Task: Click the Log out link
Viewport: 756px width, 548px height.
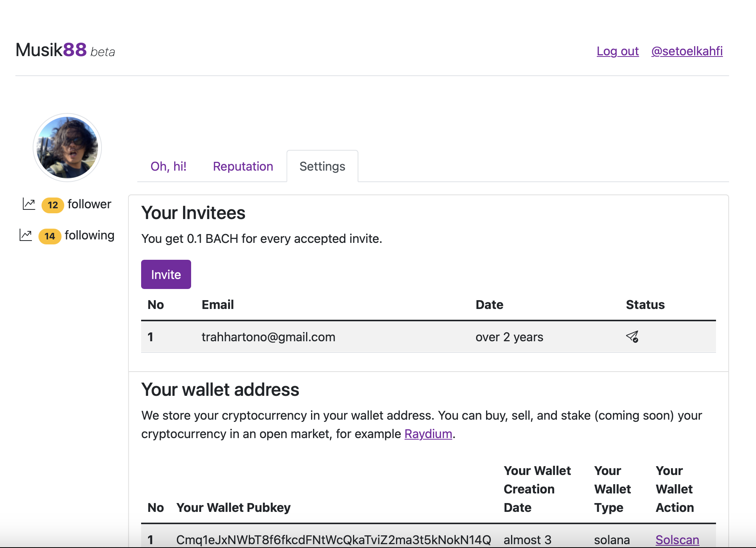Action: pos(617,51)
